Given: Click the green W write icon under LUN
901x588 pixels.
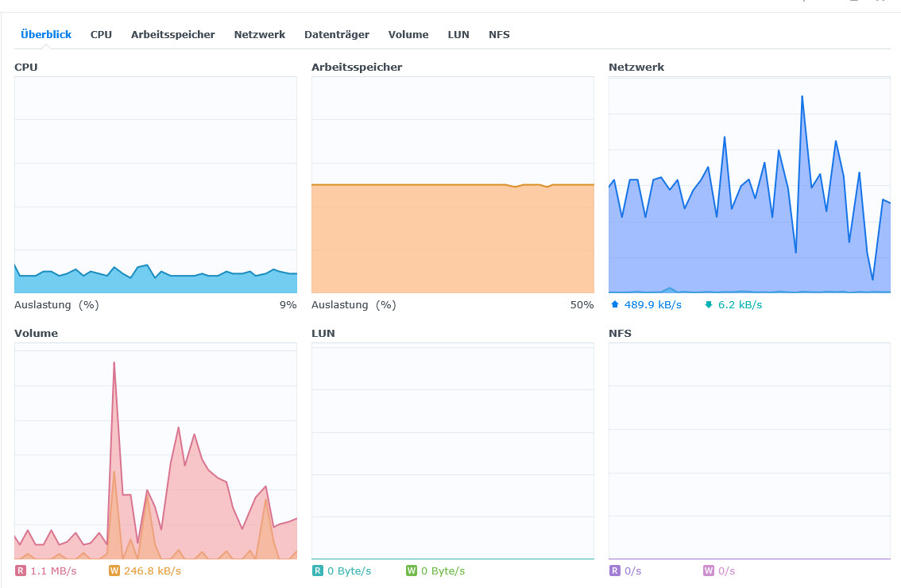Looking at the screenshot, I should tap(412, 571).
